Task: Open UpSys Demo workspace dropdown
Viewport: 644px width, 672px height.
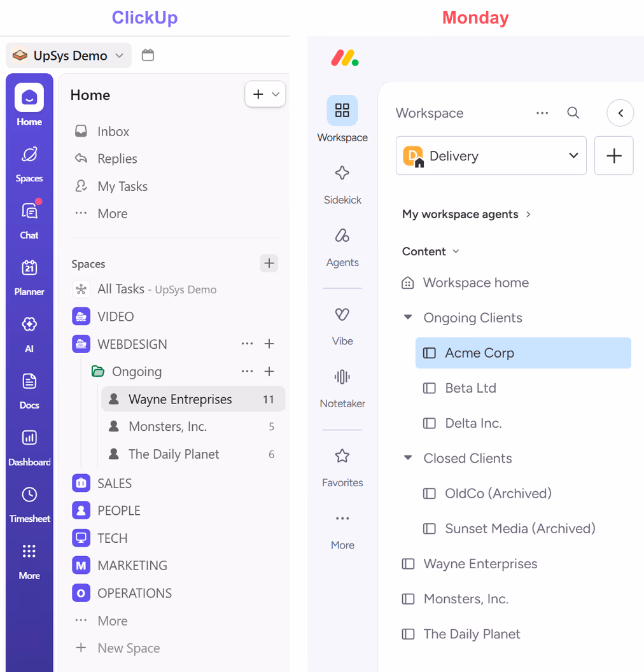Action: [69, 55]
